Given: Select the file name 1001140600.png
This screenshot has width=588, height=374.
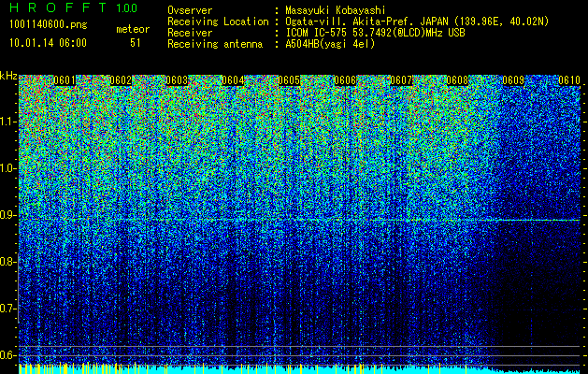Looking at the screenshot, I should (x=49, y=25).
